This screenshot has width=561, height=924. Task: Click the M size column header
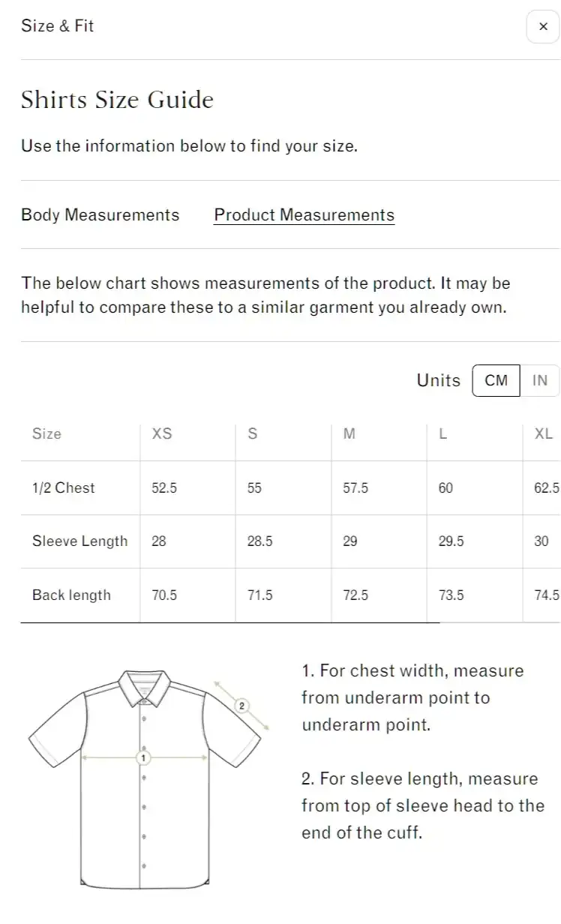(x=349, y=433)
